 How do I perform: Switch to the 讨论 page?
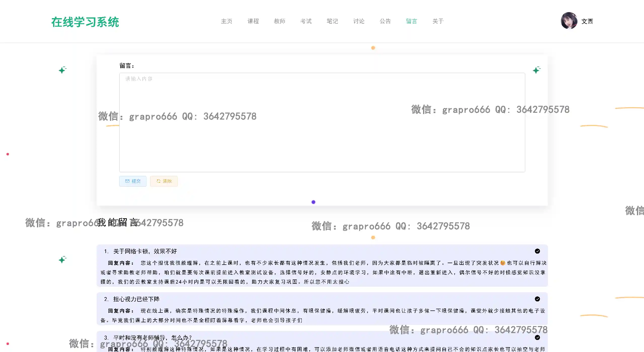(359, 21)
